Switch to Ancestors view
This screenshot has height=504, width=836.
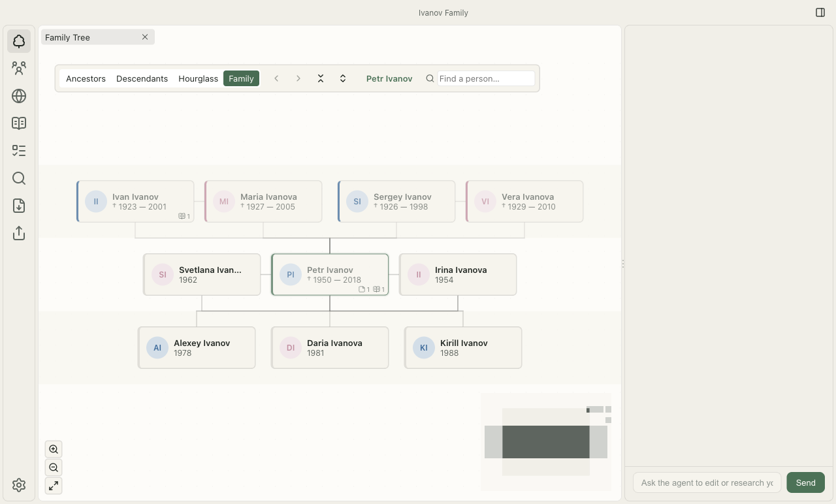[x=86, y=78]
